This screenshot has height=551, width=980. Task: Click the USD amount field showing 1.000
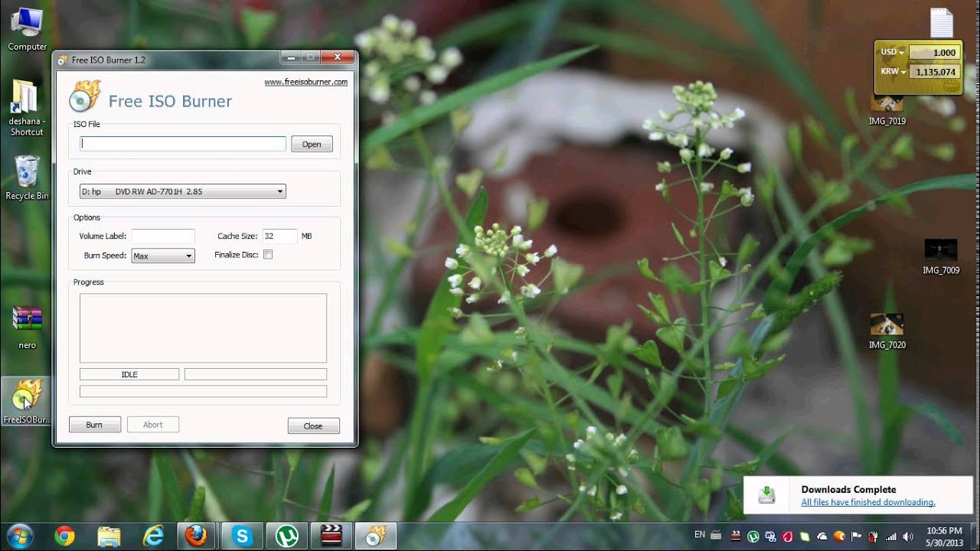coord(933,52)
